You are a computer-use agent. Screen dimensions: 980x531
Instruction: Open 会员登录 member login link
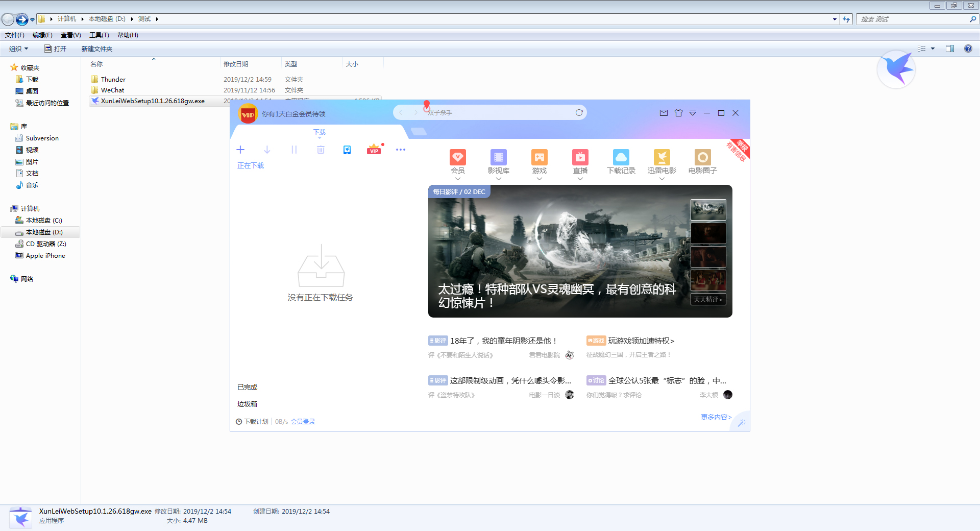303,421
